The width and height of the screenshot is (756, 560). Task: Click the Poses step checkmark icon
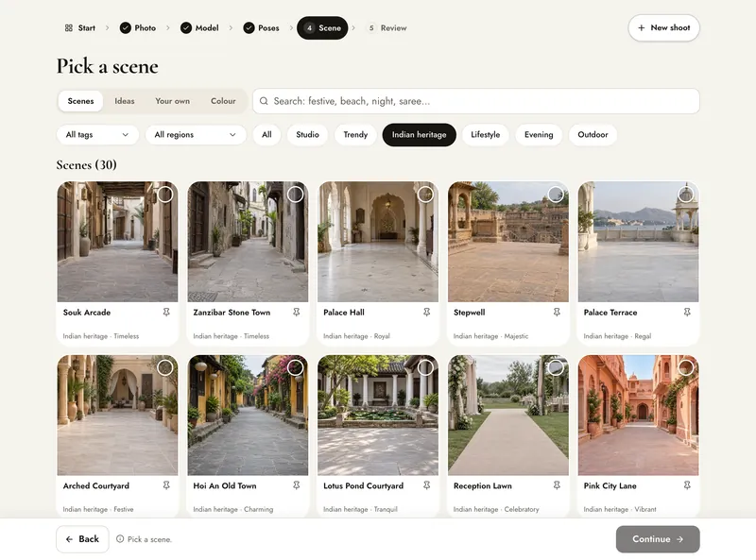coord(249,28)
